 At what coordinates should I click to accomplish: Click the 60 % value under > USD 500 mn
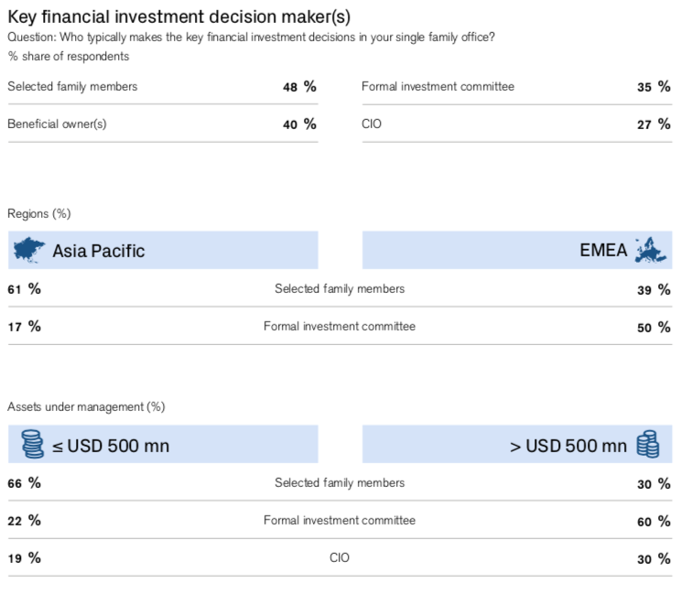tap(654, 522)
